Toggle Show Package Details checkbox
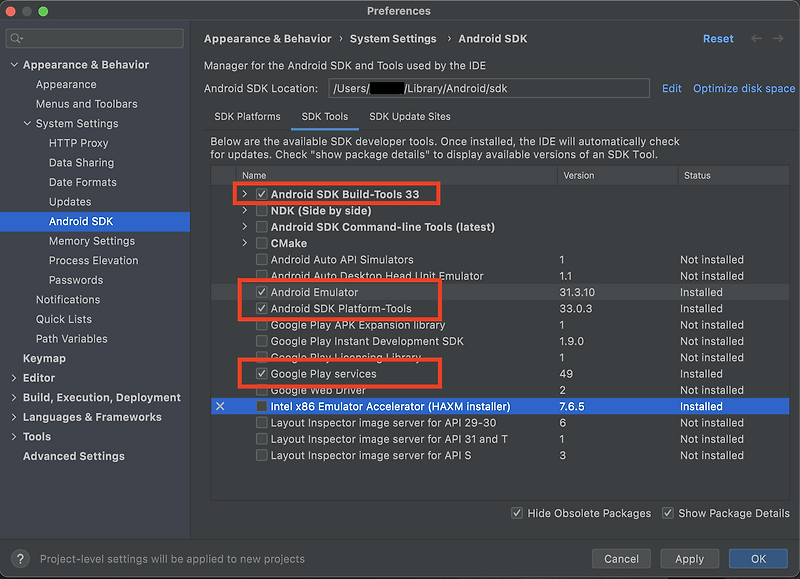 point(667,513)
